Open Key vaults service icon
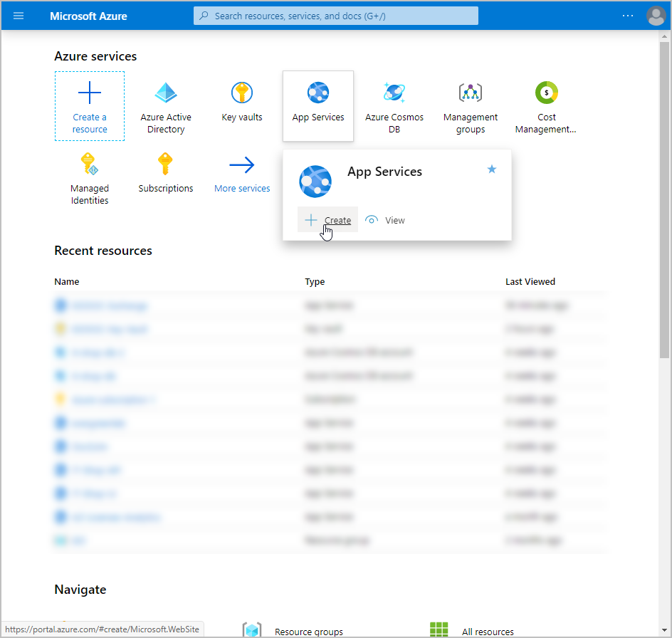The width and height of the screenshot is (672, 638). [x=242, y=93]
